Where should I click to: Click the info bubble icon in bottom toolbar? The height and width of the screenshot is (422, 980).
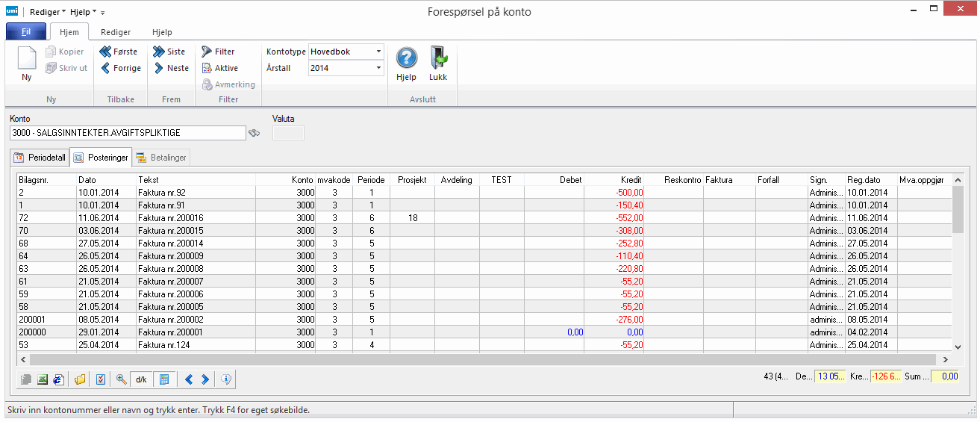point(226,379)
